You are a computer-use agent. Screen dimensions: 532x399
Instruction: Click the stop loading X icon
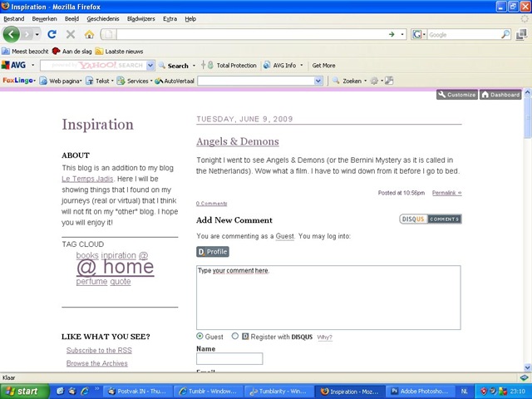pyautogui.click(x=71, y=34)
